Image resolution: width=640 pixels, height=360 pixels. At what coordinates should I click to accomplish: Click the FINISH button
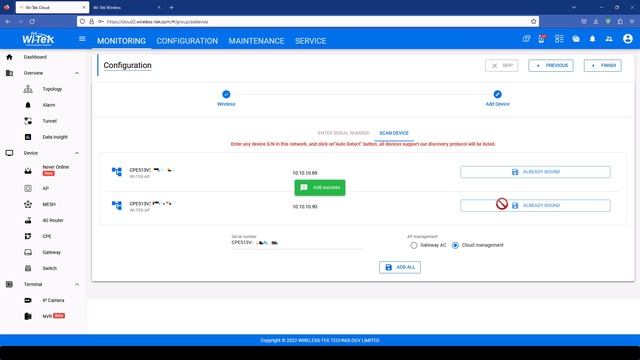(602, 65)
